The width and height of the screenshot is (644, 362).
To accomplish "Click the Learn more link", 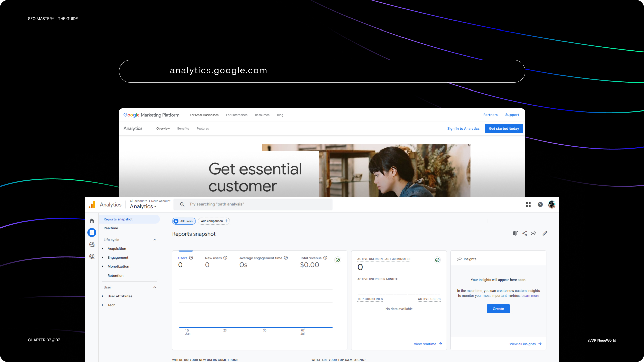I will (x=530, y=296).
